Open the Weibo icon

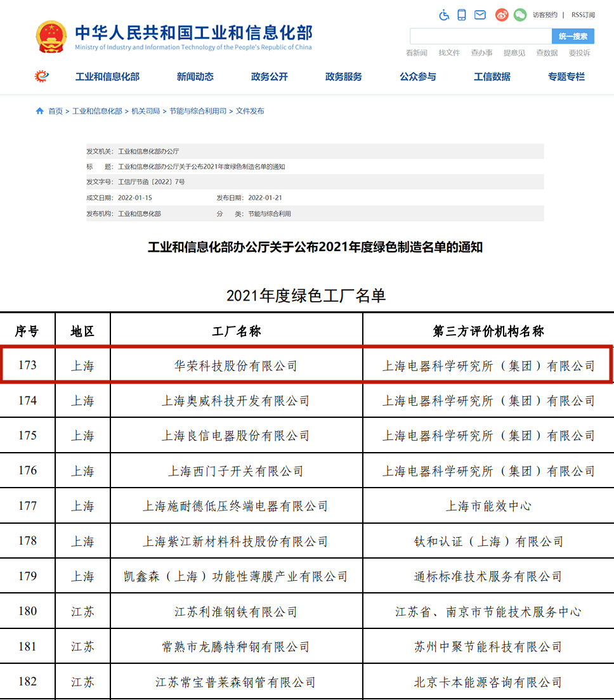[502, 15]
